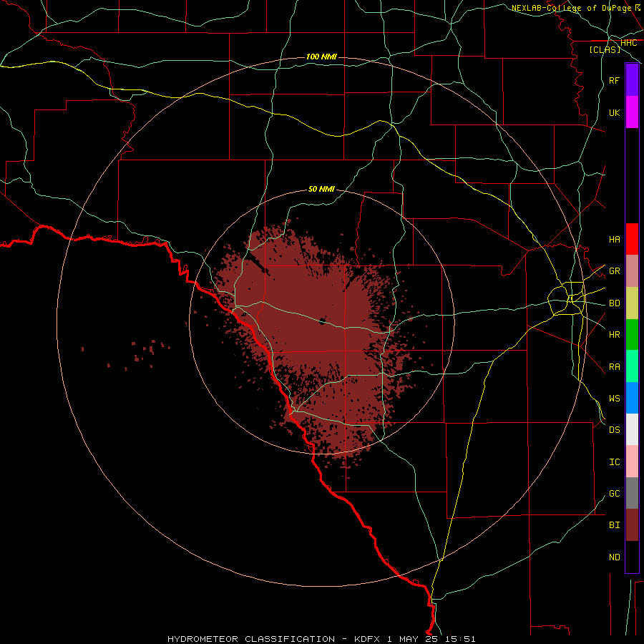The width and height of the screenshot is (644, 644).
Task: Click the KDFX radar site identifier
Action: point(367,639)
